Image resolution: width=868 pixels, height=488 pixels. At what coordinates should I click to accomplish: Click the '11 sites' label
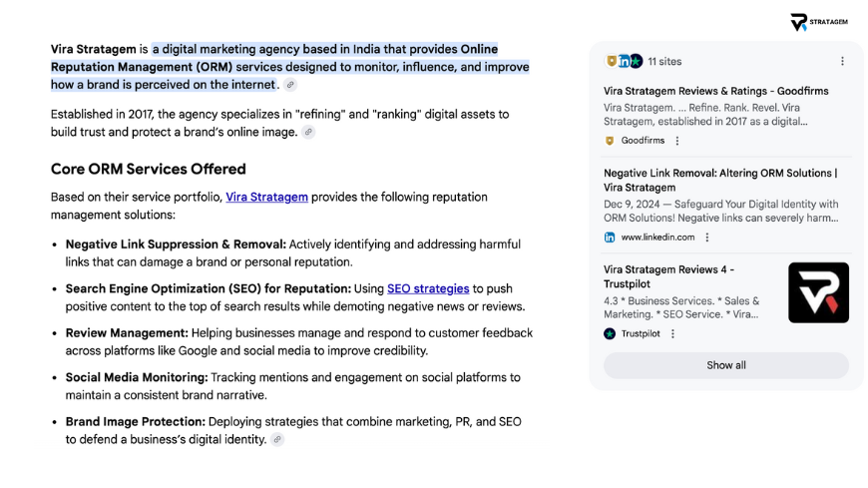[664, 61]
